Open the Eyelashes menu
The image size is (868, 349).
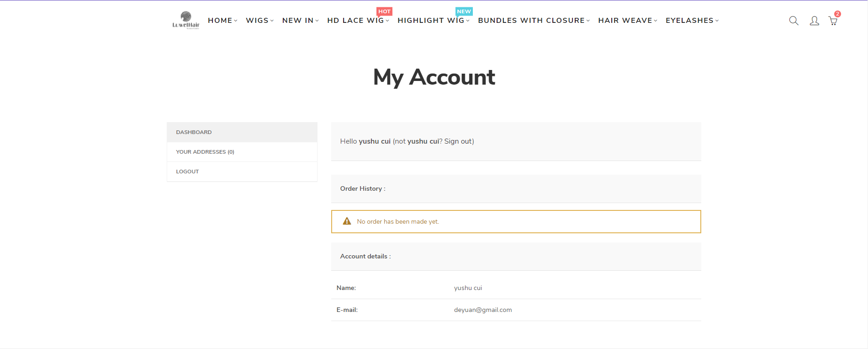(x=691, y=21)
